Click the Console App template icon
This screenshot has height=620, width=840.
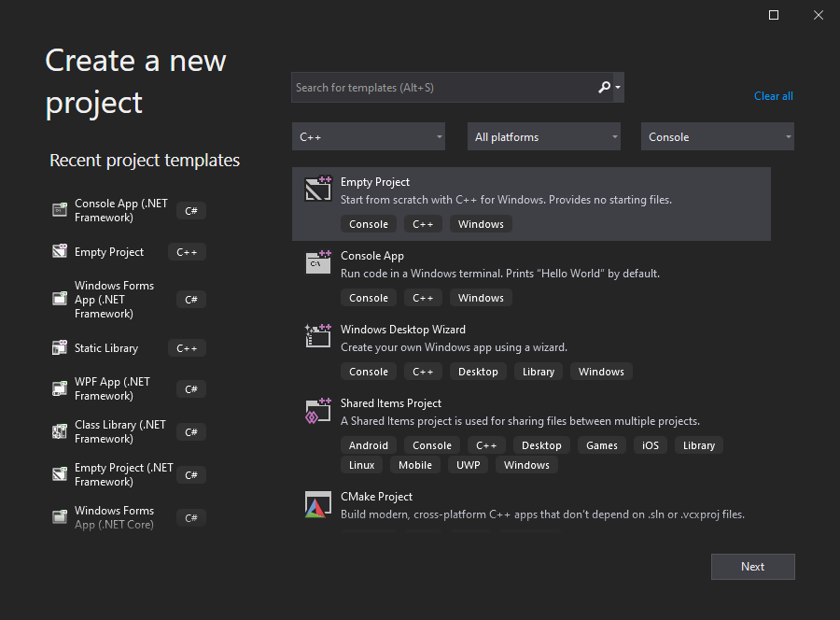[318, 262]
